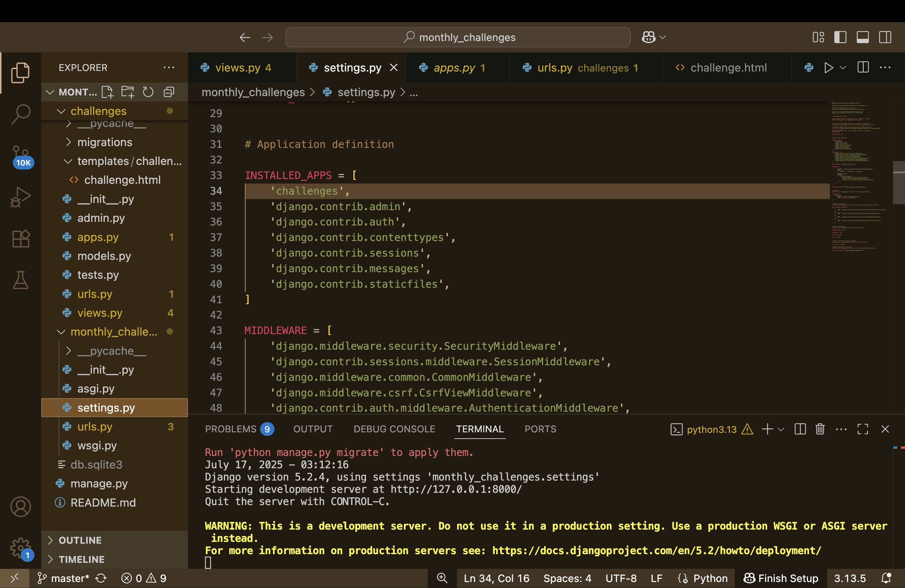Toggle the bottom panel visibility
905x588 pixels.
tap(863, 37)
